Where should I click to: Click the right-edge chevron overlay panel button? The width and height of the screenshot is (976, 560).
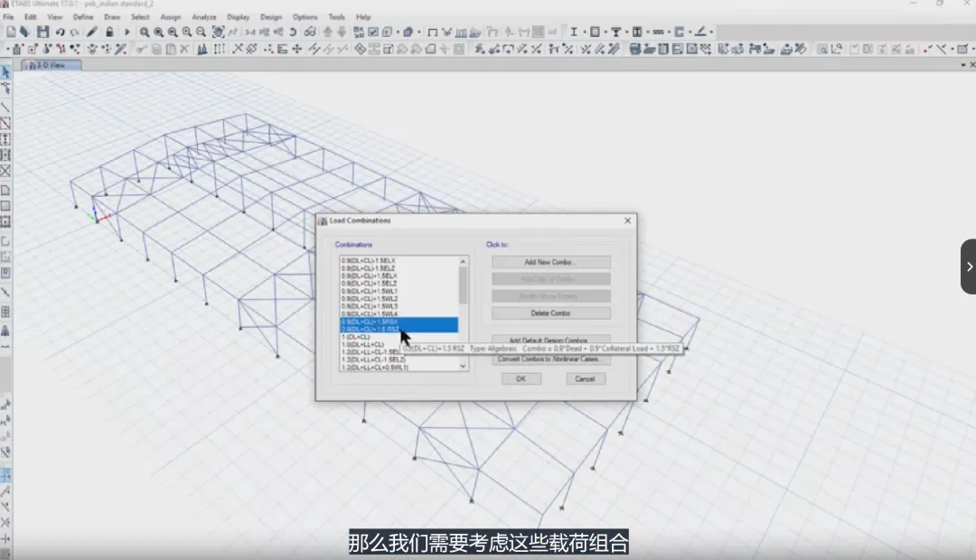pos(969,266)
